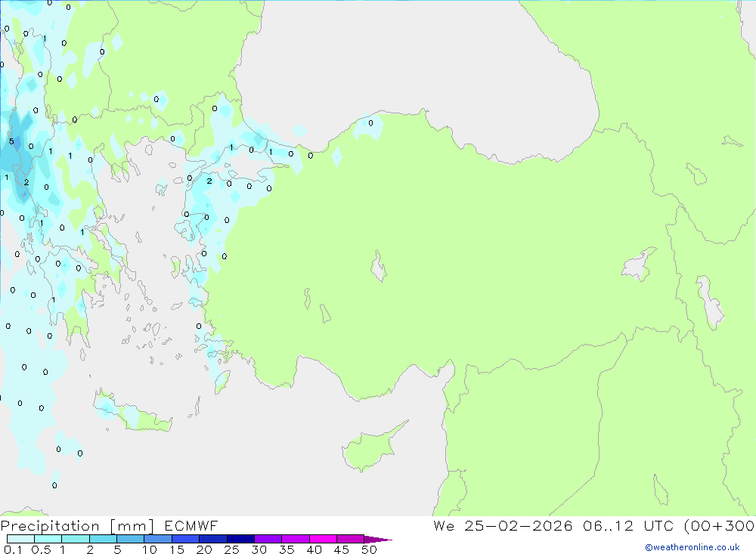Click the '(00+300' forecast offset text

tap(720, 525)
